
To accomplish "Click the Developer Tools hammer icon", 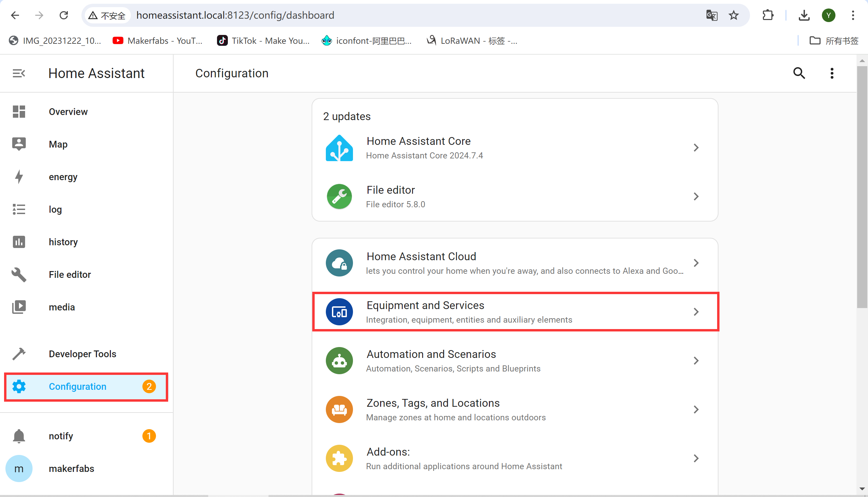I will (x=19, y=353).
